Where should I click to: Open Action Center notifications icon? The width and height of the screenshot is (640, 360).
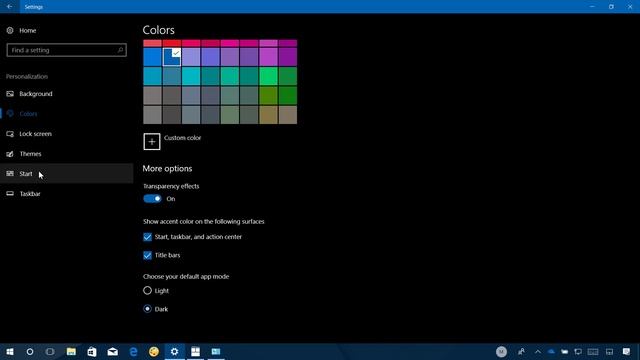[627, 351]
